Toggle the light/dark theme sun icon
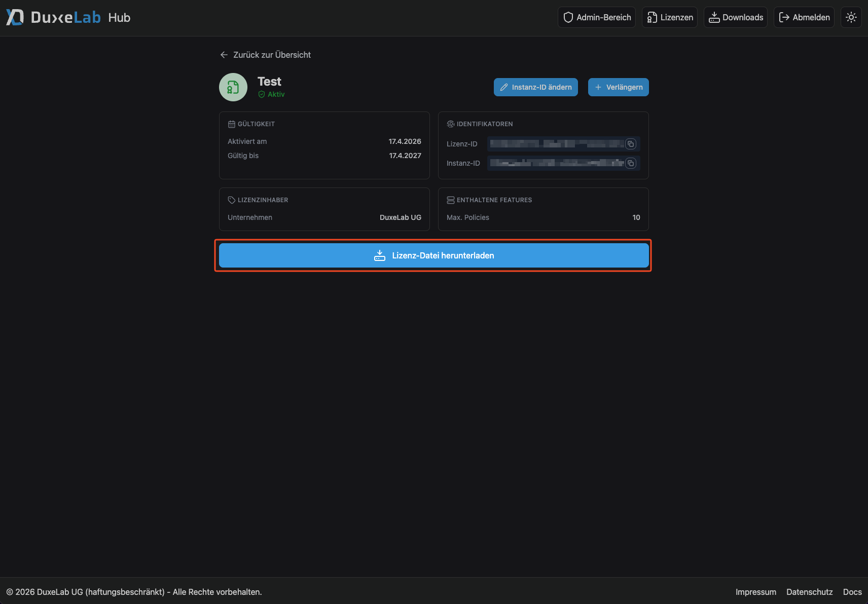868x604 pixels. click(851, 17)
